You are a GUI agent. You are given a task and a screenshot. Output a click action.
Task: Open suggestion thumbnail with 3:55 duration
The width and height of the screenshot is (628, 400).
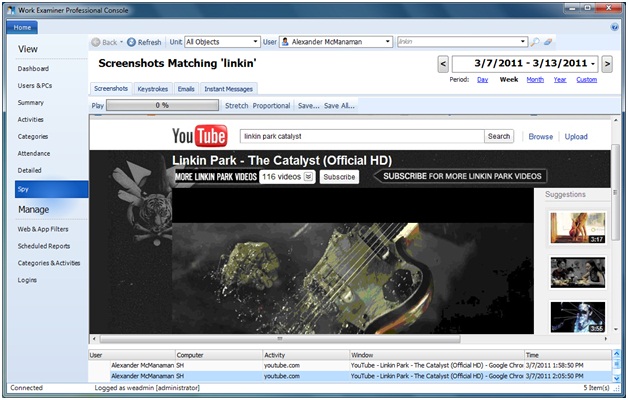578,317
